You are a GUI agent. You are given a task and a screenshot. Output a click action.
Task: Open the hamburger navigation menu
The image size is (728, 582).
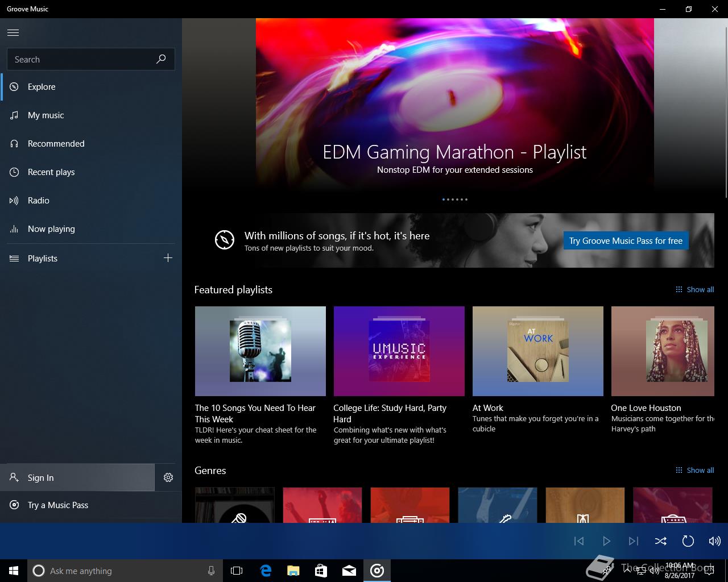13,32
